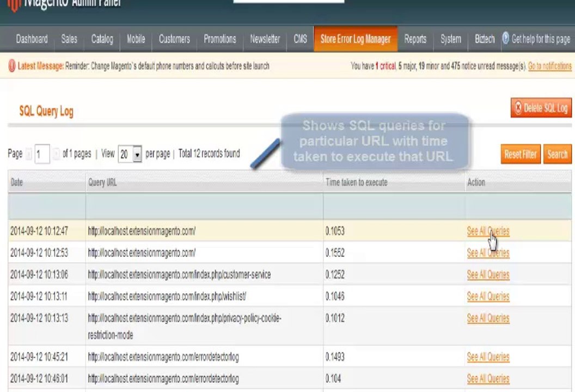See All Queries for customer-service row
575x392 pixels.
click(x=488, y=274)
